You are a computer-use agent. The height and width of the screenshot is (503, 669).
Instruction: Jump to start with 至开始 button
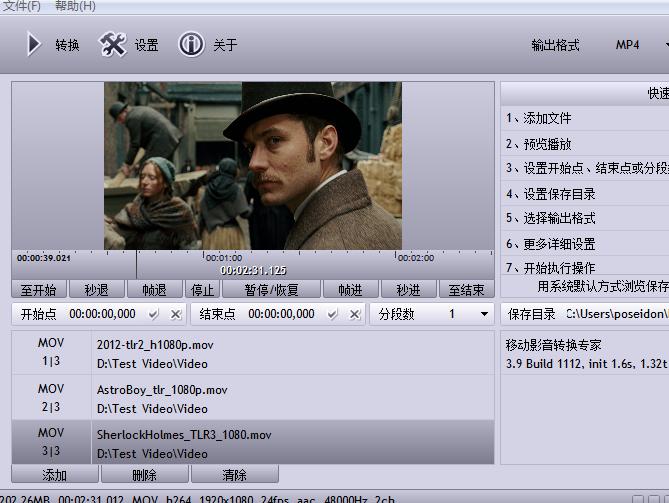[39, 290]
